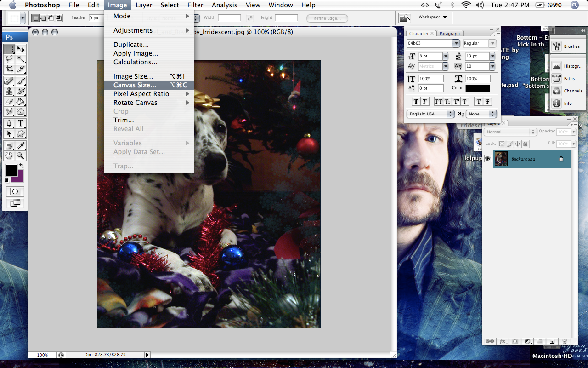Select the Clone Stamp tool

pos(9,91)
